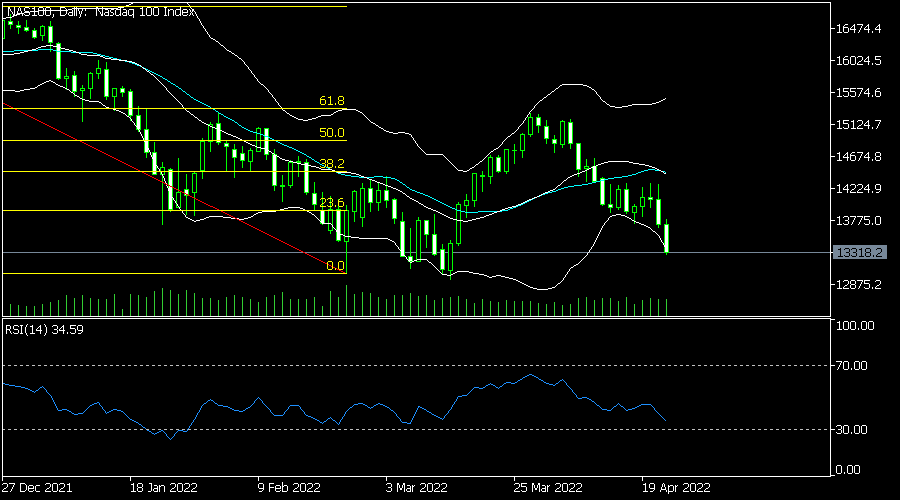Select the 0.0 Fibonacci level label
Screen dimensions: 900x500
335,266
